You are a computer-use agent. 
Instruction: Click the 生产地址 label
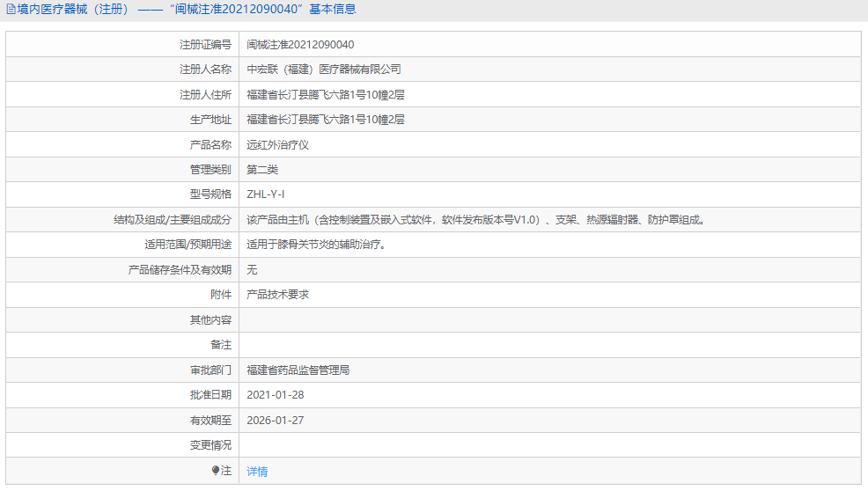[x=210, y=120]
